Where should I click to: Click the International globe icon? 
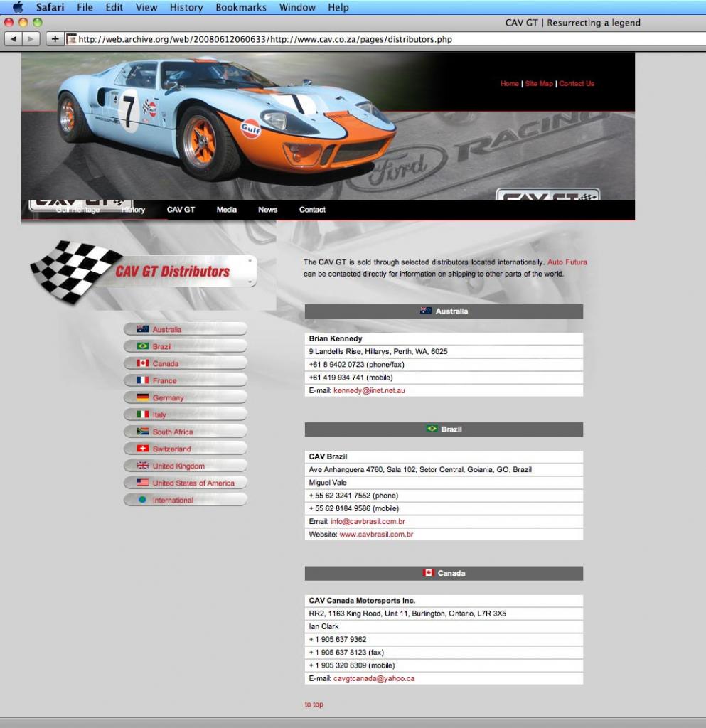pos(142,500)
